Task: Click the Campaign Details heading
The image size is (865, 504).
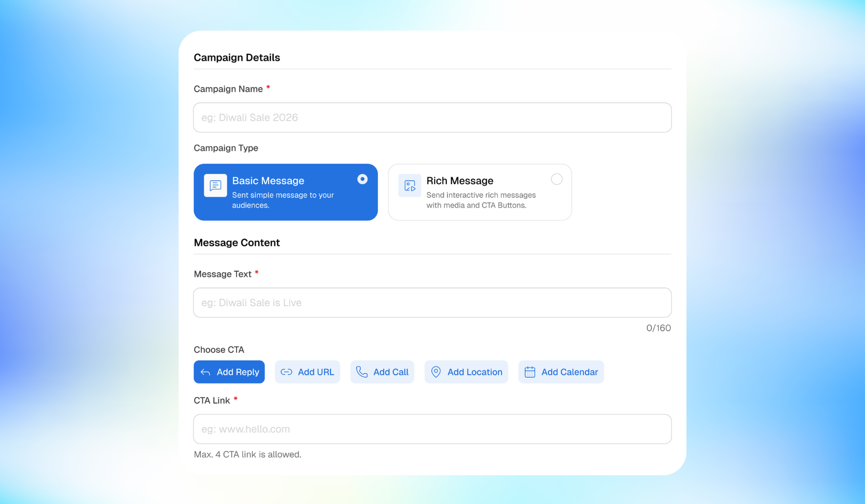Action: 237,58
